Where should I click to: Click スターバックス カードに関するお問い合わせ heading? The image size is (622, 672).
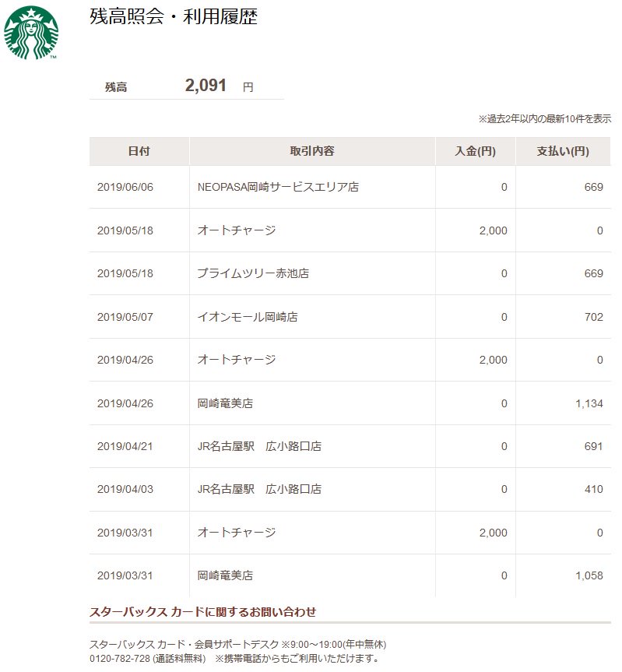[202, 612]
